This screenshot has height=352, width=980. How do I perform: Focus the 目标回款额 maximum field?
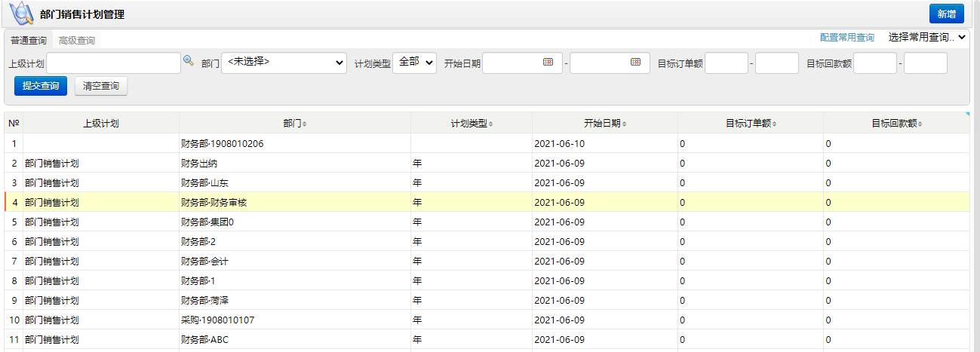926,63
